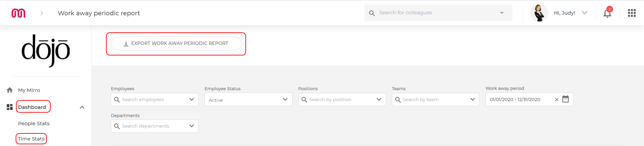Open People Stats menu item

click(x=34, y=124)
